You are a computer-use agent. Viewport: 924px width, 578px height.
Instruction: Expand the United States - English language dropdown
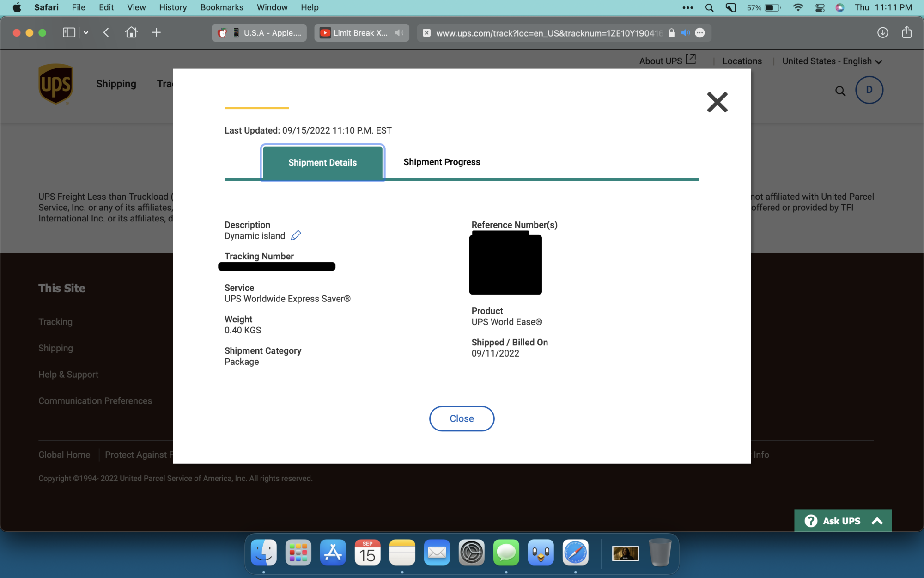[832, 61]
